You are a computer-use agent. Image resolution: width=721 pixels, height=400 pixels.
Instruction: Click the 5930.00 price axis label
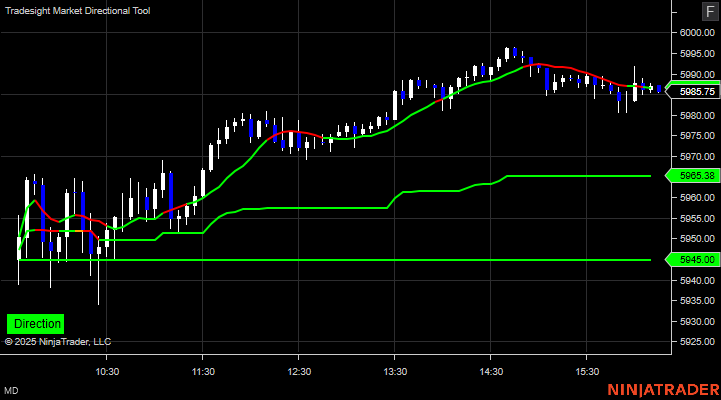click(x=697, y=321)
